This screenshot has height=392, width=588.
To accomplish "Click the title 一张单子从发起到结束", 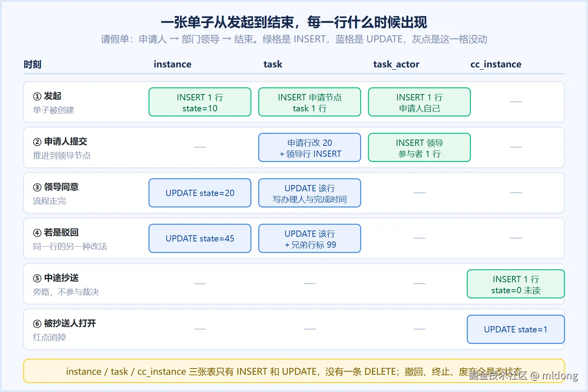I will [x=227, y=22].
